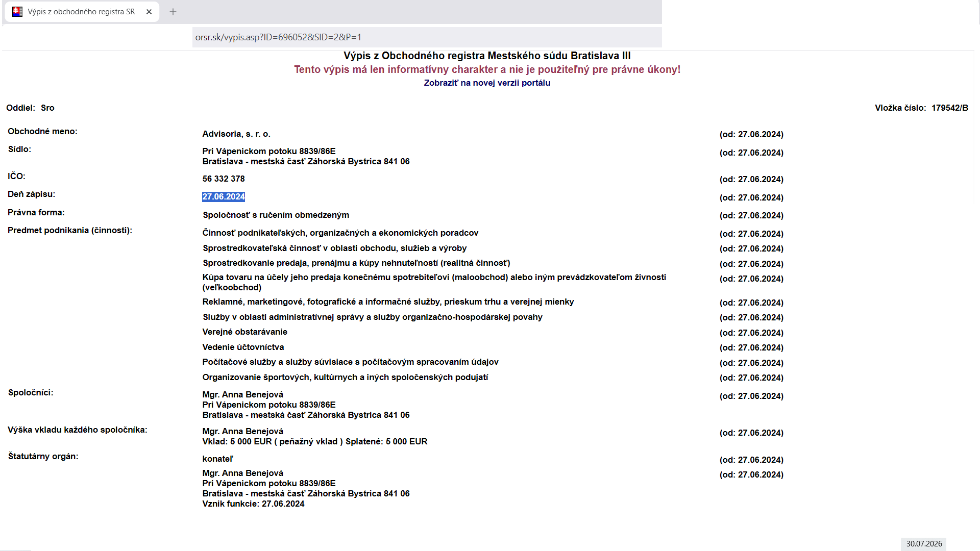Close the Výpis z obchodného registra tab
This screenshot has height=551, width=980.
coord(149,12)
